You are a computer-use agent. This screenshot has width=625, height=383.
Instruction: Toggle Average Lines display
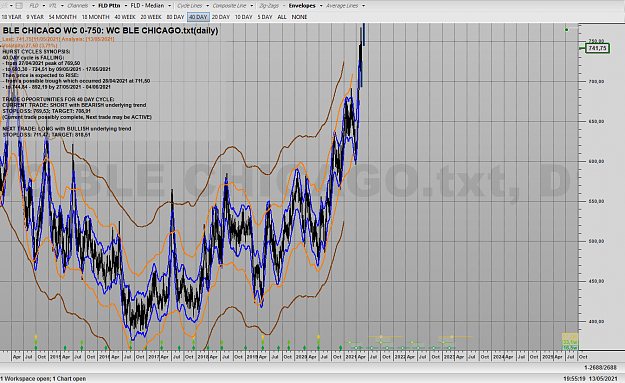click(x=342, y=6)
